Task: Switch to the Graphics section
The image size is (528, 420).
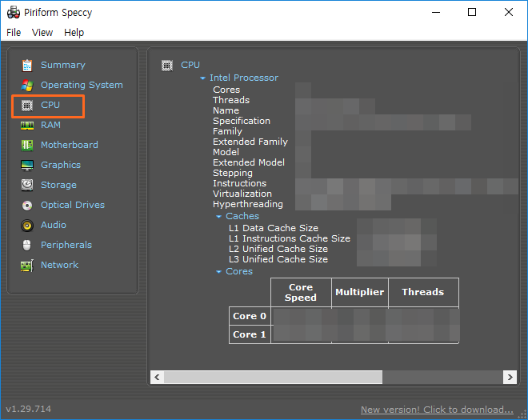Action: [x=61, y=165]
